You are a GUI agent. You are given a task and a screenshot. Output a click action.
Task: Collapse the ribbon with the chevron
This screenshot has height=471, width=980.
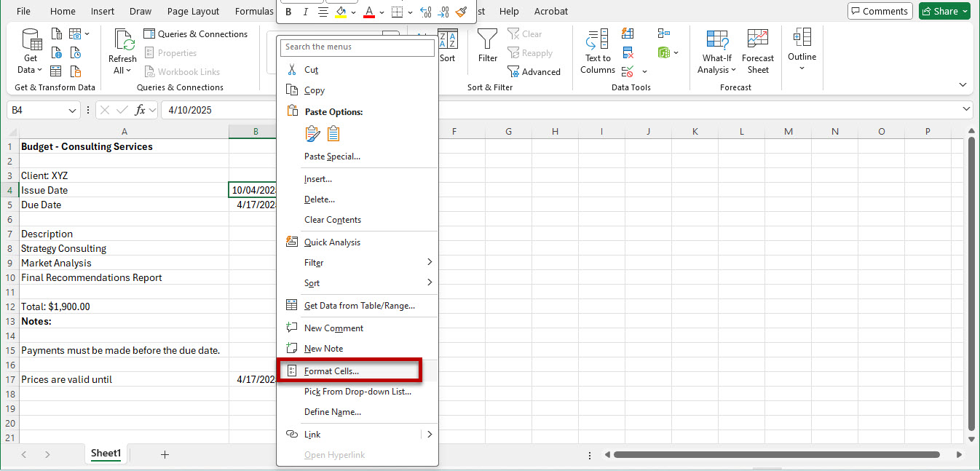[x=963, y=84]
